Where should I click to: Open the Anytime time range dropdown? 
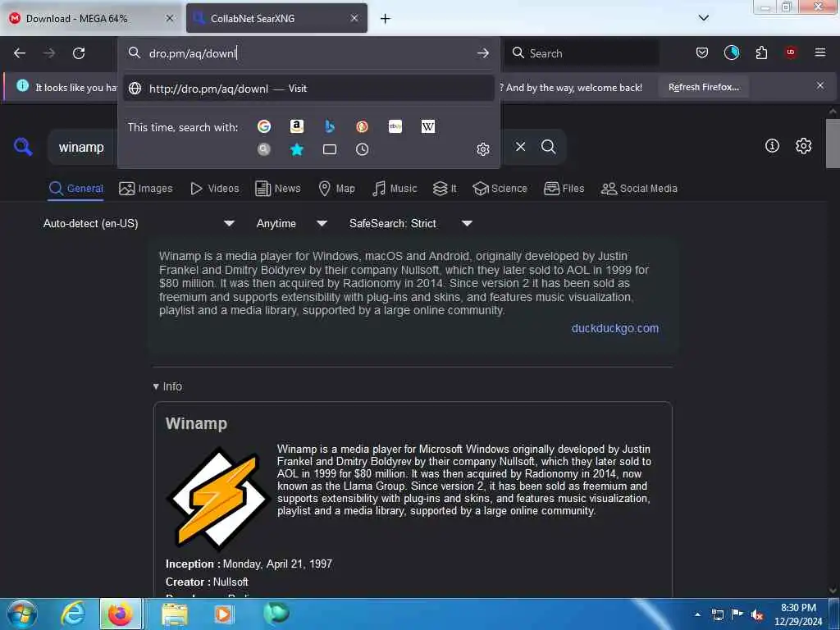pyautogui.click(x=291, y=223)
